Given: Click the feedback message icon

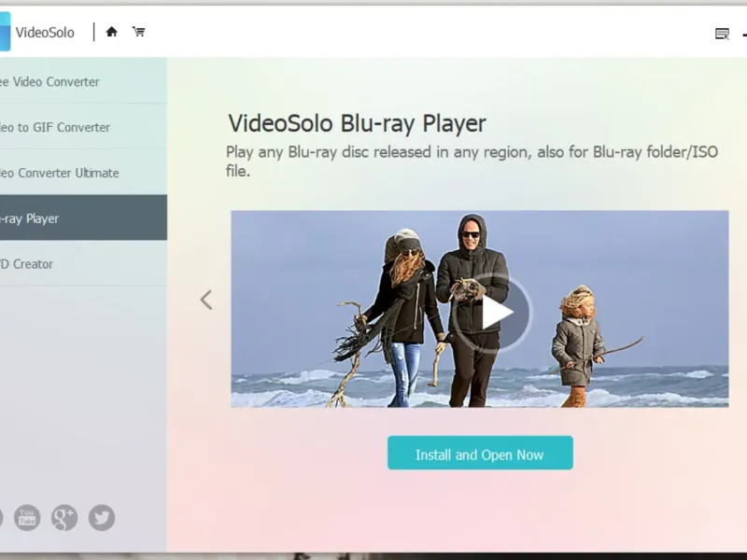Looking at the screenshot, I should pyautogui.click(x=722, y=34).
